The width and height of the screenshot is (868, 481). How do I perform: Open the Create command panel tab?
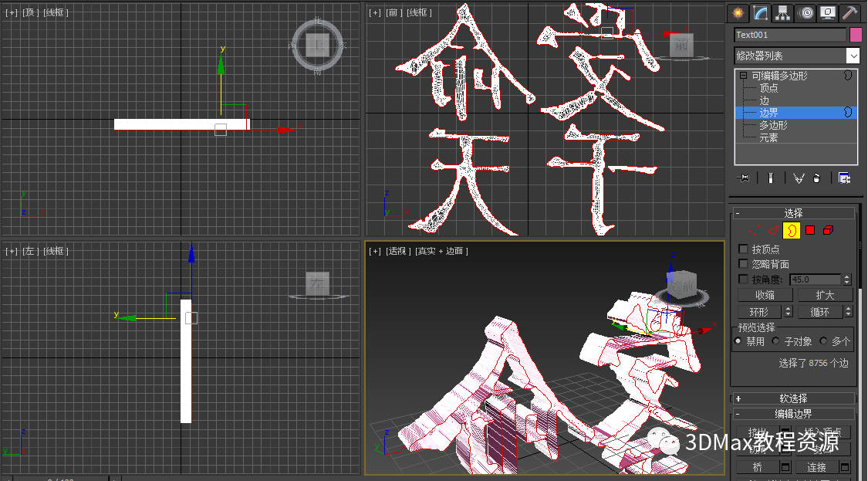738,13
